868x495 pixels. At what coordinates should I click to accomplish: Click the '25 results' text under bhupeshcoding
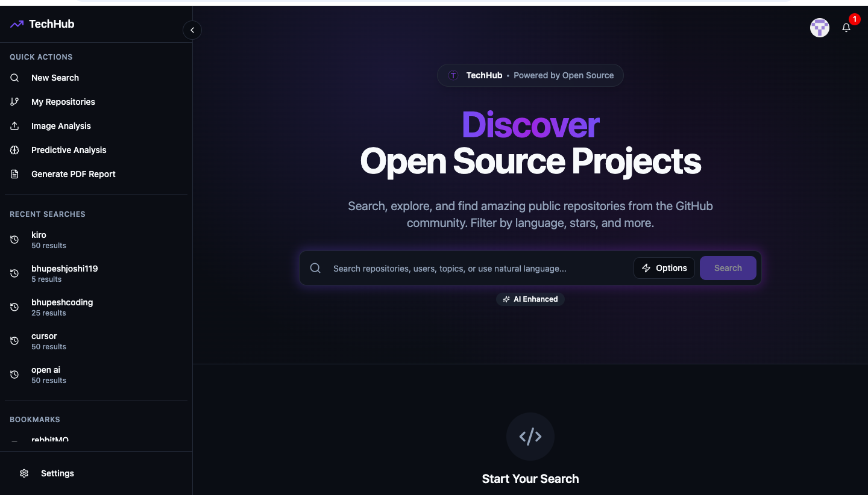pos(49,313)
